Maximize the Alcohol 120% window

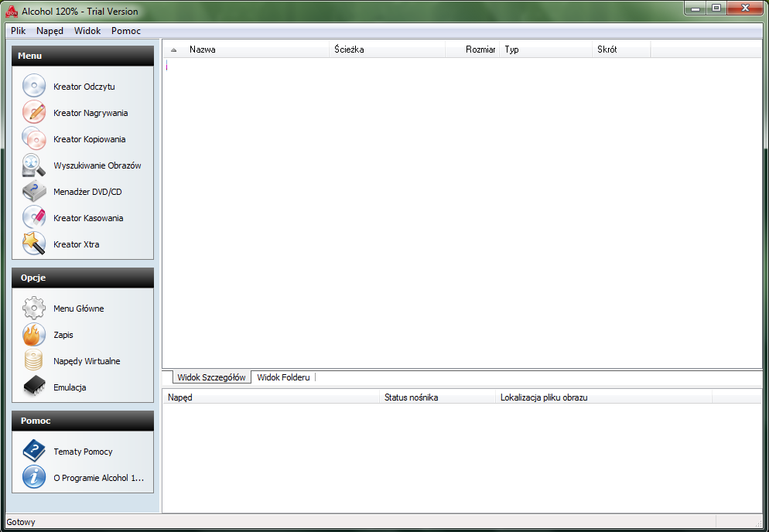click(716, 8)
